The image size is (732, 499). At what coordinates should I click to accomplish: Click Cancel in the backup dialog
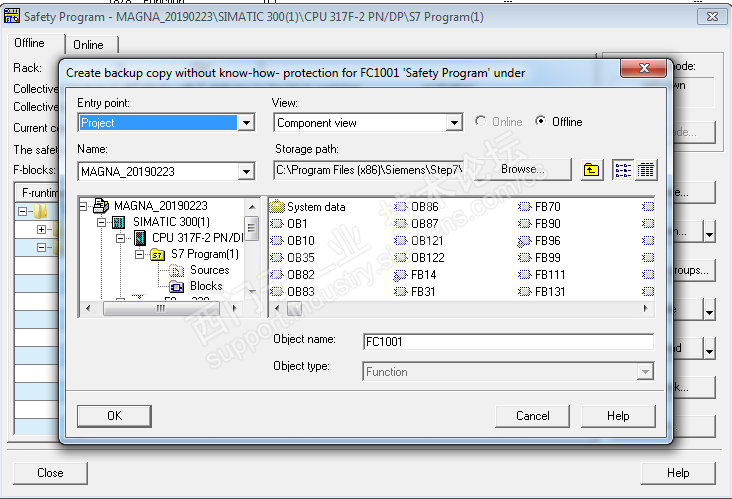click(x=532, y=416)
